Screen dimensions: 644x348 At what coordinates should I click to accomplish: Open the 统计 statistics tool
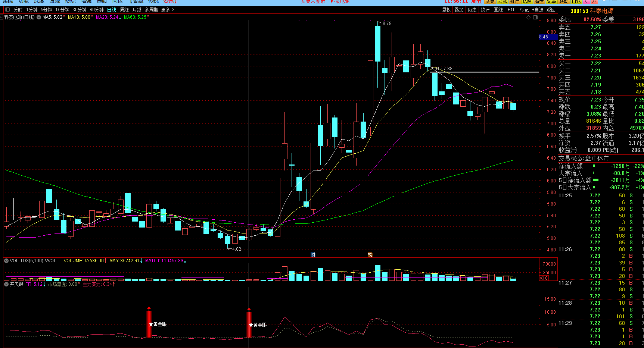click(x=485, y=10)
